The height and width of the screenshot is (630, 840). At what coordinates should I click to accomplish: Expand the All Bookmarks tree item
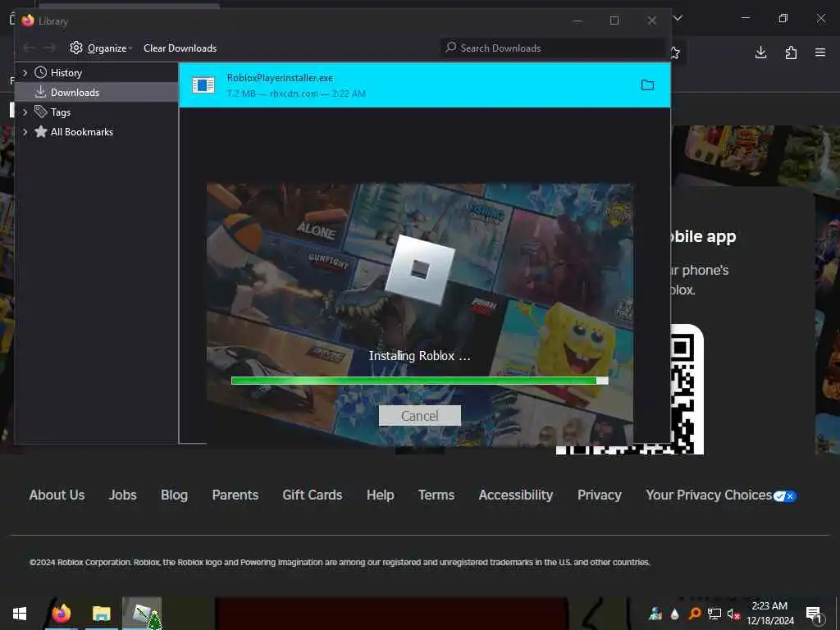pos(25,132)
